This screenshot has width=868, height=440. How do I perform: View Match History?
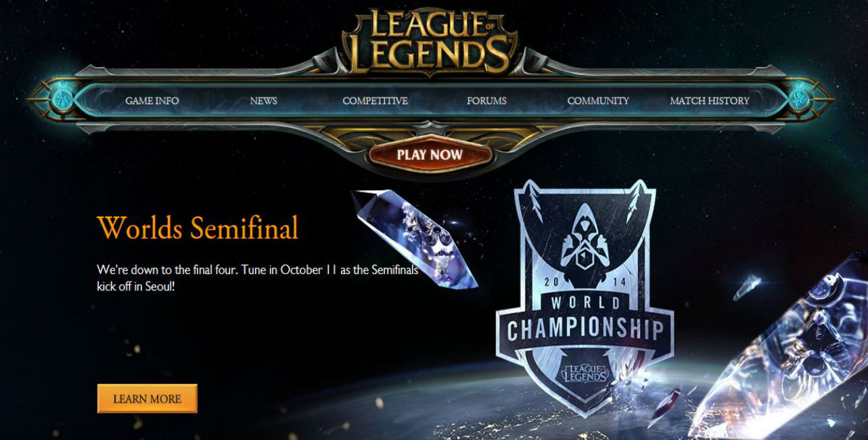[x=710, y=100]
